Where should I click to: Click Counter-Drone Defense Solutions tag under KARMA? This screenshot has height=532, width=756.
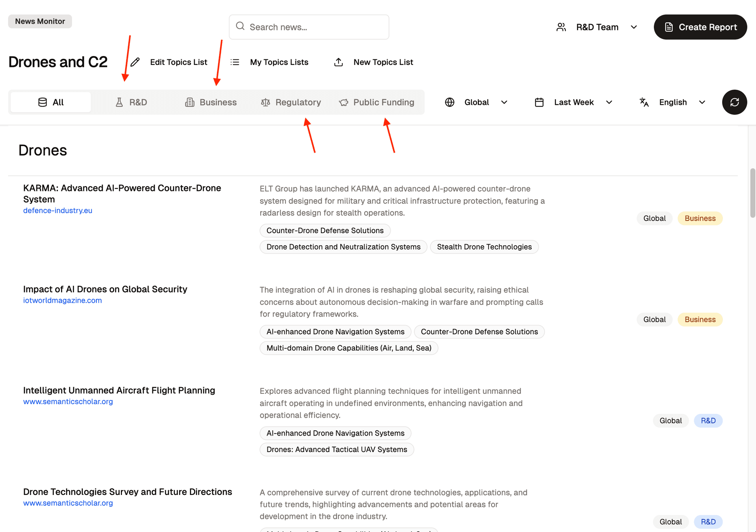[325, 231]
